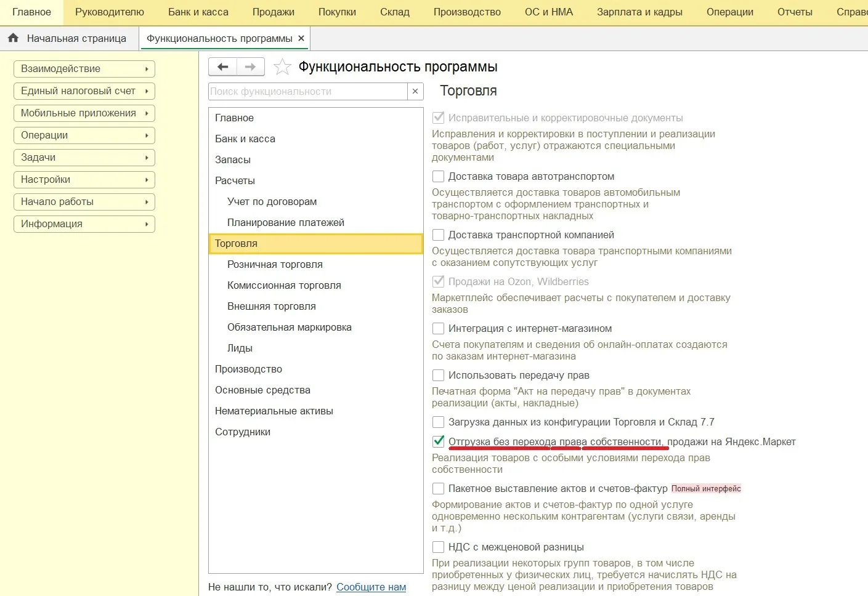Image resolution: width=868 pixels, height=596 pixels.
Task: Close the Функциональность программы tab
Action: coord(301,38)
